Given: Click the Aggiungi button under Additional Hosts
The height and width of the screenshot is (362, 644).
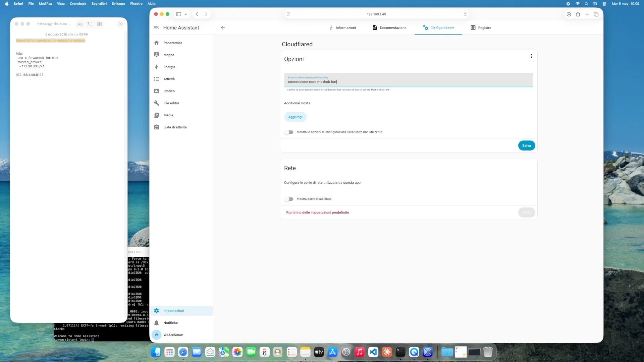Looking at the screenshot, I should pos(295,117).
